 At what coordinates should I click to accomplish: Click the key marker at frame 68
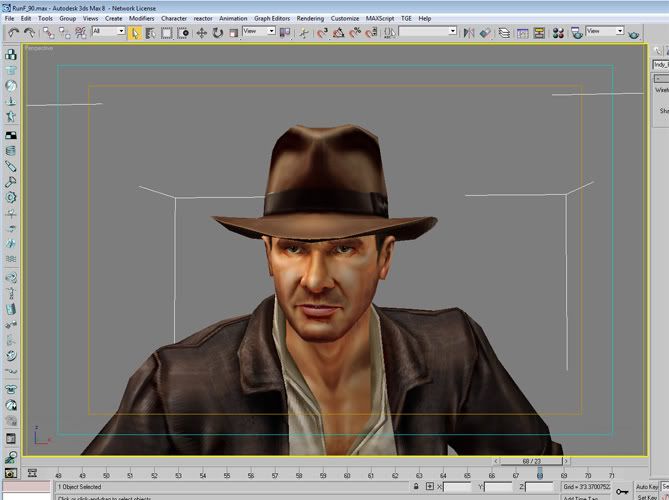[x=540, y=473]
